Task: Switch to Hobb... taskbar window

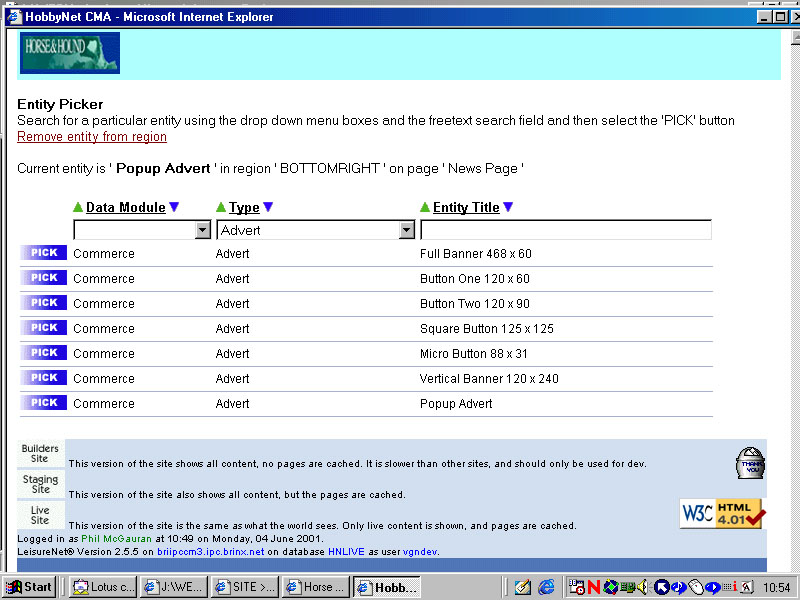Action: (x=387, y=587)
